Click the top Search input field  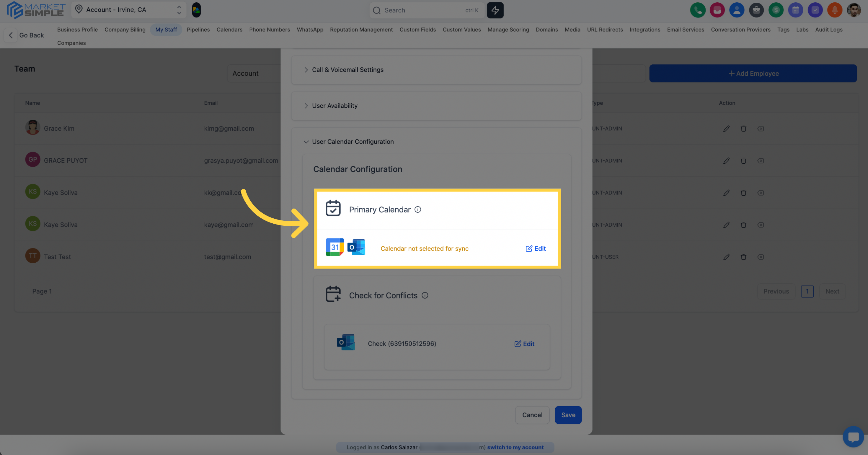[425, 10]
